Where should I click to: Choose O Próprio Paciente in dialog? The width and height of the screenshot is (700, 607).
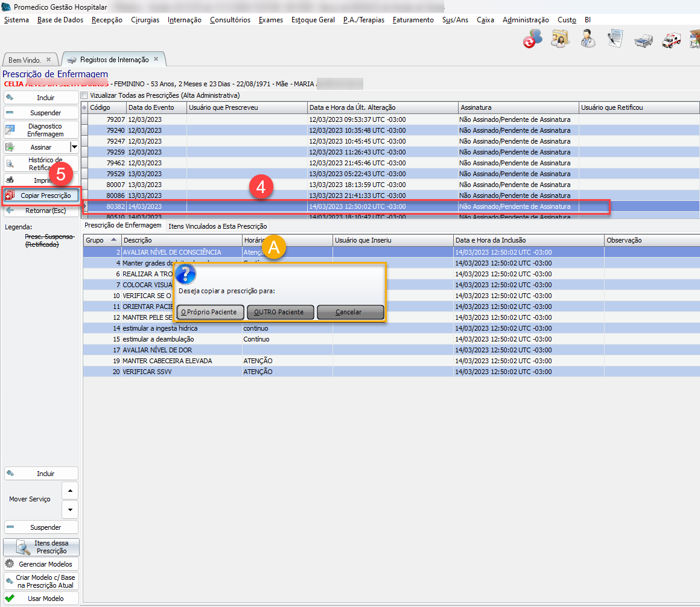pyautogui.click(x=210, y=312)
